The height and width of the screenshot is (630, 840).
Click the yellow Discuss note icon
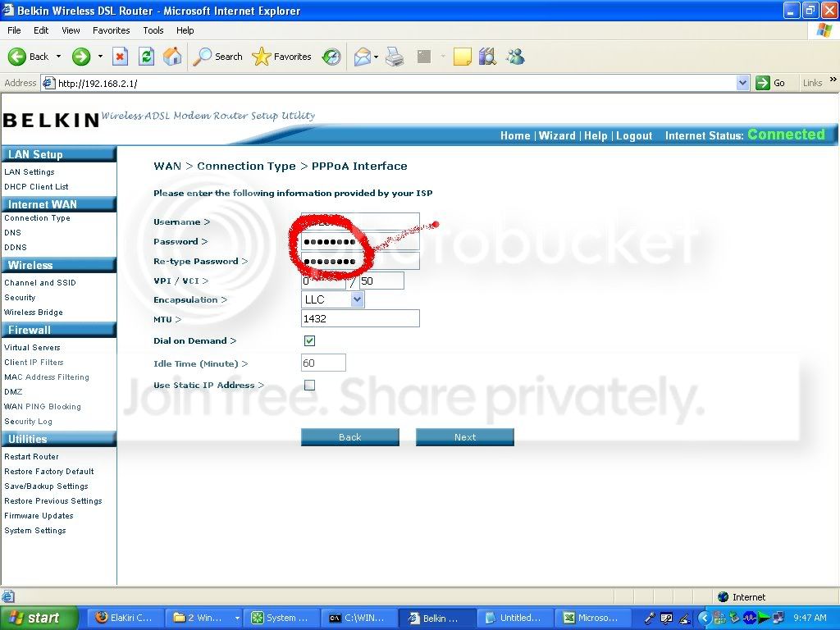point(462,57)
